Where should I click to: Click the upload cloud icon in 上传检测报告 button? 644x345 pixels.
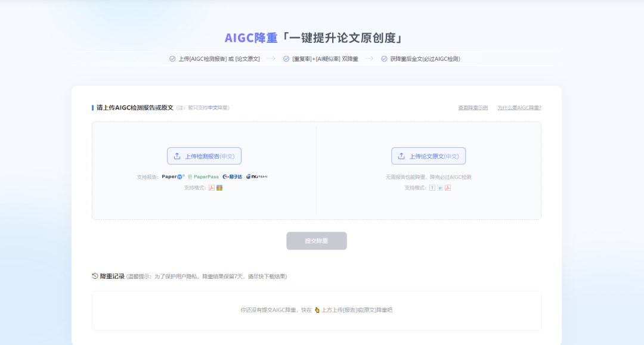tap(177, 156)
